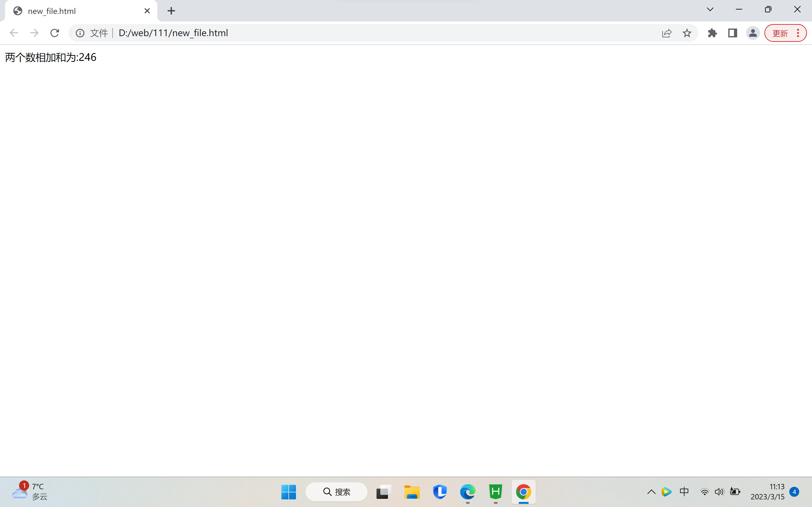This screenshot has height=507, width=812.
Task: Bookmark this page with star icon
Action: tap(687, 33)
